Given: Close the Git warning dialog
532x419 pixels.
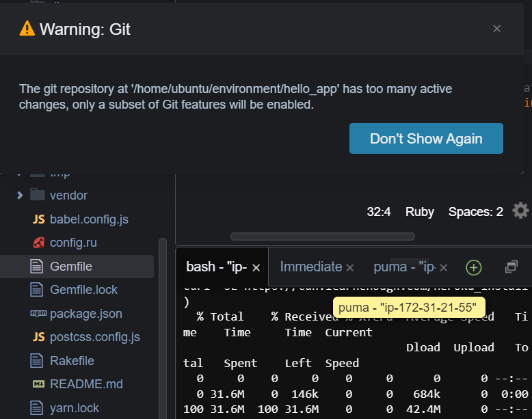Looking at the screenshot, I should [496, 29].
